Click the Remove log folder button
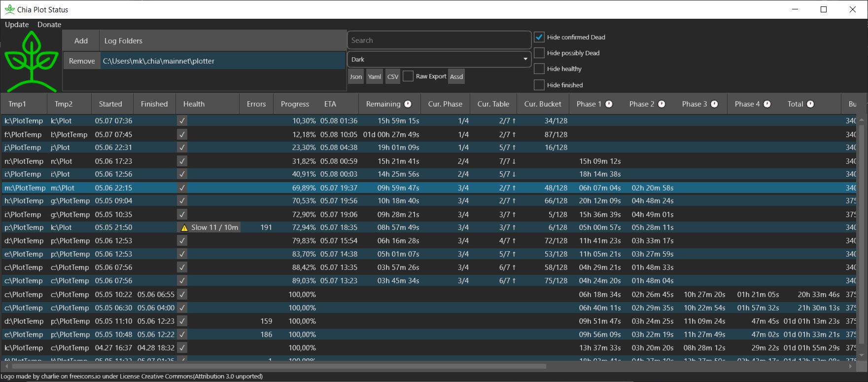 [x=82, y=61]
